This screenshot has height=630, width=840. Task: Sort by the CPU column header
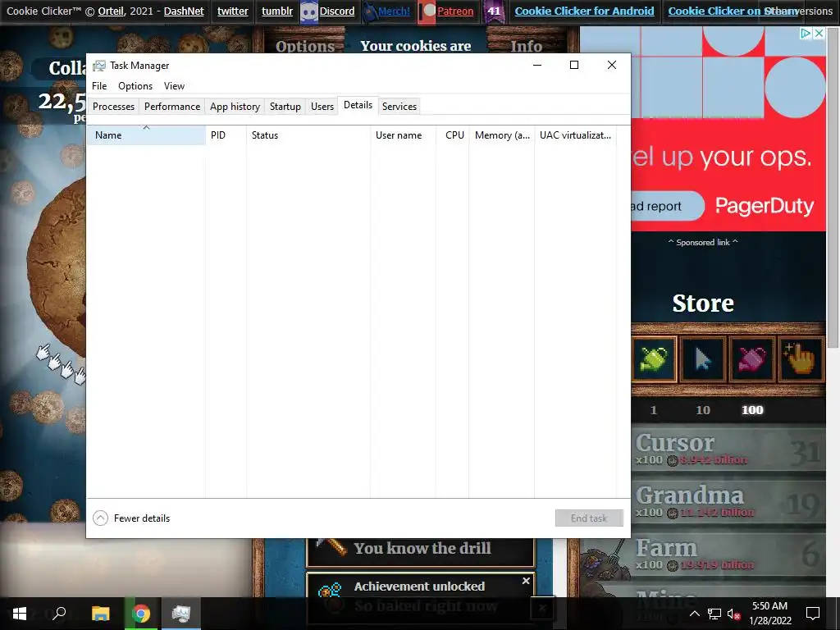coord(453,135)
